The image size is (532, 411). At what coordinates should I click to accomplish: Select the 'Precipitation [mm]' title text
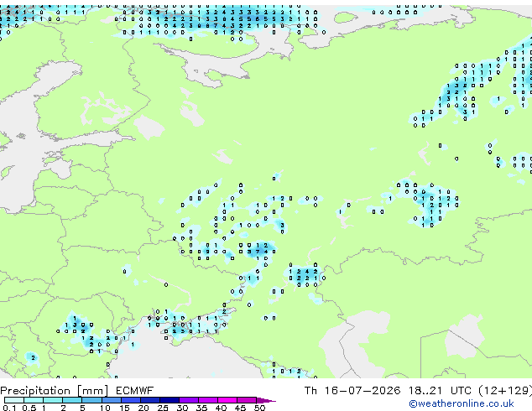coord(55,391)
